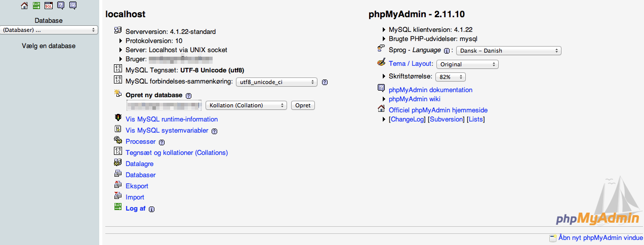Click the Databaser icon
Image resolution: width=644 pixels, height=245 pixels.
[x=118, y=174]
